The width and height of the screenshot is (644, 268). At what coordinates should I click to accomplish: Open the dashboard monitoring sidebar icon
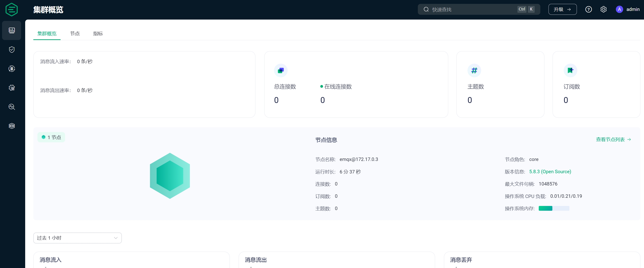12,30
